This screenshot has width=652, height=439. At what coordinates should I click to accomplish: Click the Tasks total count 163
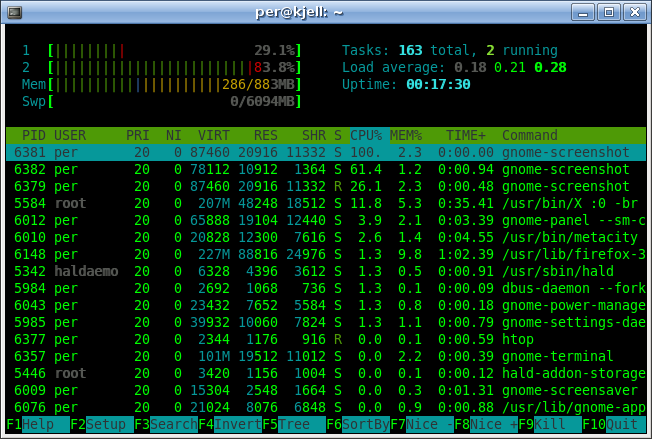410,51
